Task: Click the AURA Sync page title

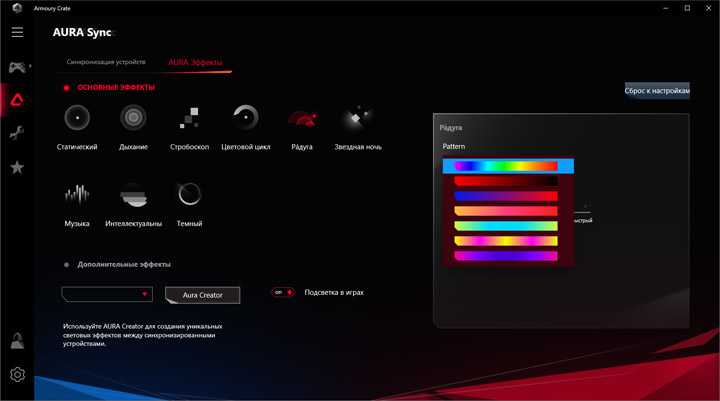Action: (x=82, y=32)
